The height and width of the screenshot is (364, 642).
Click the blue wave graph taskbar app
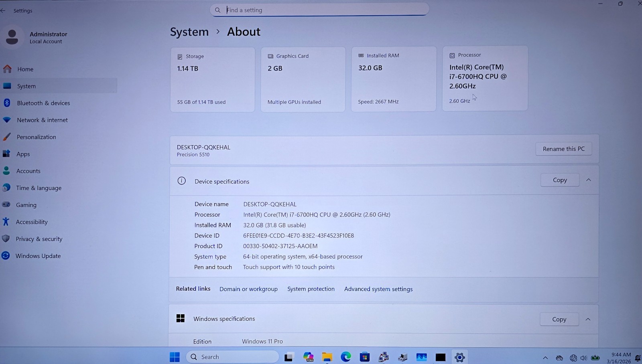[x=422, y=357]
